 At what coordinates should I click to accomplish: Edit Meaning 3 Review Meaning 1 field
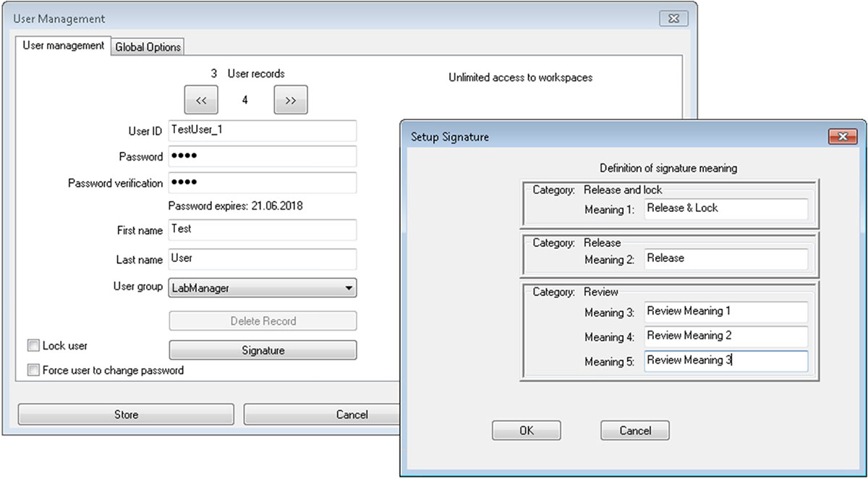coord(726,312)
